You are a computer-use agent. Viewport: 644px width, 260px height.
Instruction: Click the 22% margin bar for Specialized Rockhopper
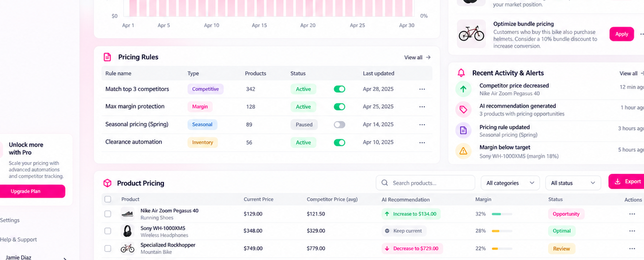pyautogui.click(x=502, y=249)
